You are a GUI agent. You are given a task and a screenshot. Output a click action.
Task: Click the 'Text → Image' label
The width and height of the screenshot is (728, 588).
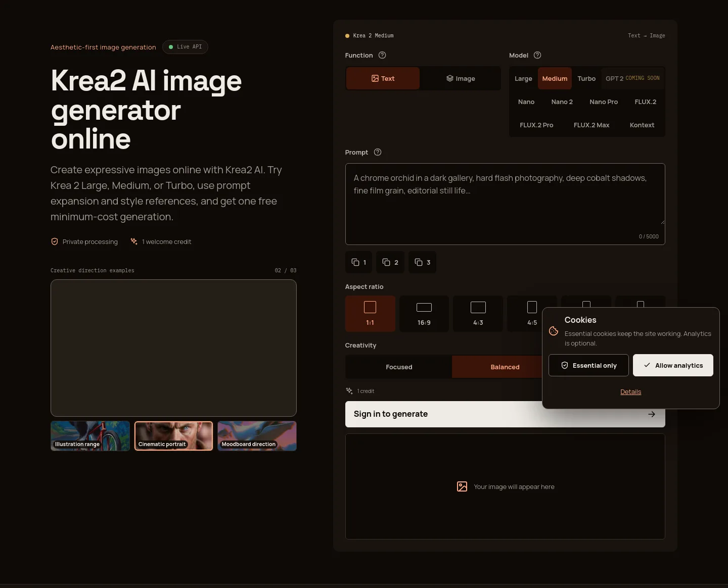[647, 36]
